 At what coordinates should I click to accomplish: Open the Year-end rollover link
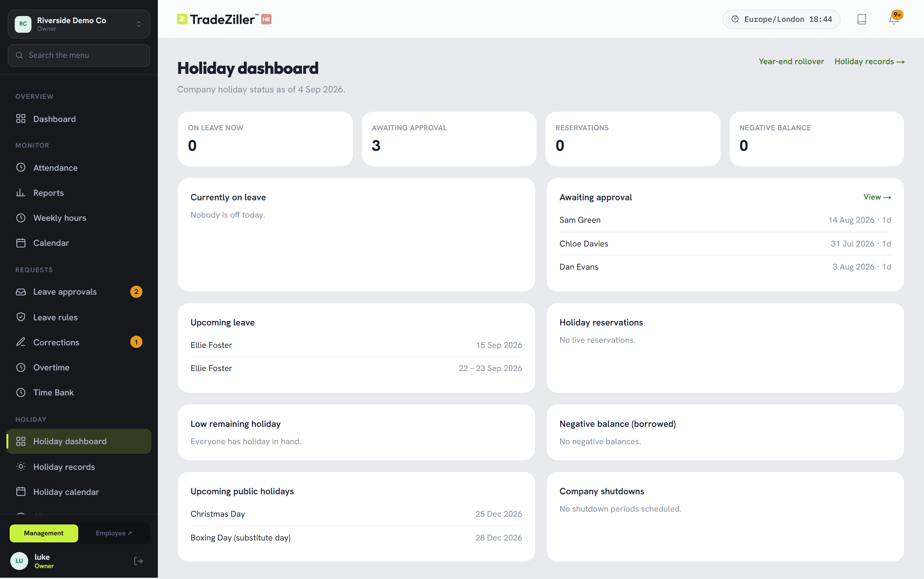[x=791, y=61]
